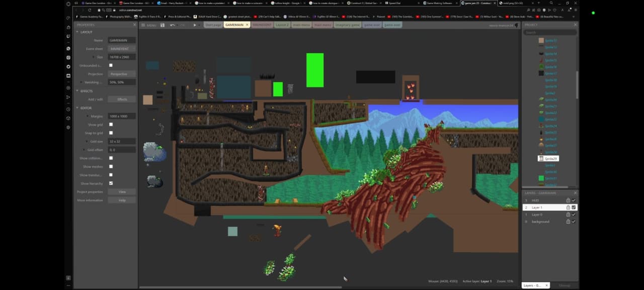Collapse the LAYOUT section
The height and width of the screenshot is (290, 644).
click(x=77, y=32)
